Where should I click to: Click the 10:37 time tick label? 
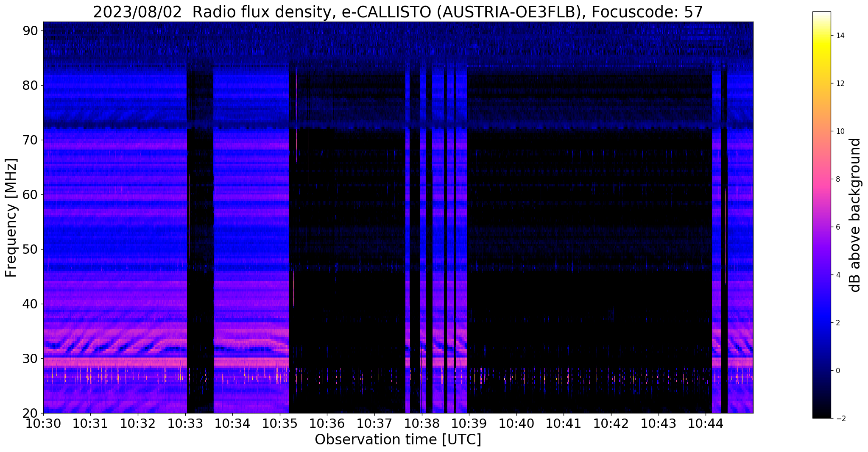pyautogui.click(x=374, y=423)
